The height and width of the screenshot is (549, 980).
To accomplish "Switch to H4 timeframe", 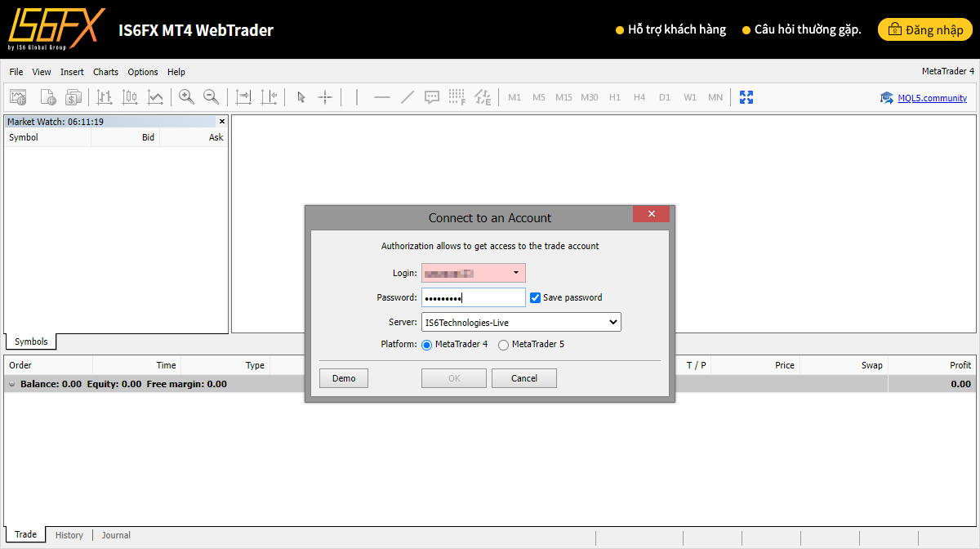I will 639,97.
